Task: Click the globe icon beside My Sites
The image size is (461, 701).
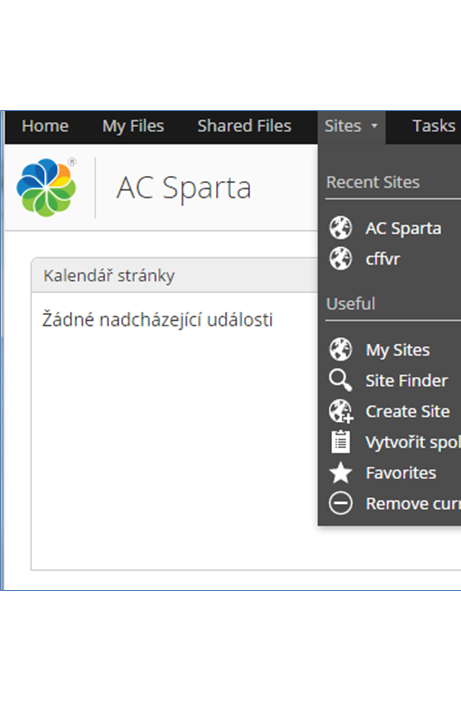Action: click(x=341, y=349)
